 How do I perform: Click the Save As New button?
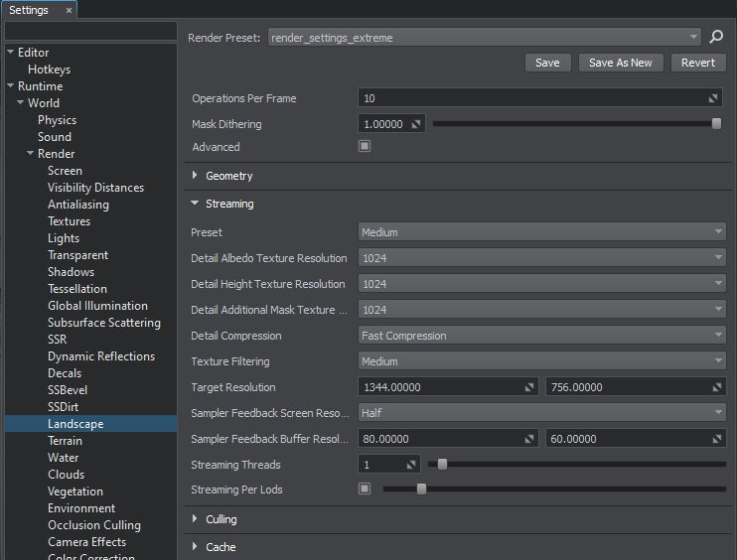tap(620, 63)
